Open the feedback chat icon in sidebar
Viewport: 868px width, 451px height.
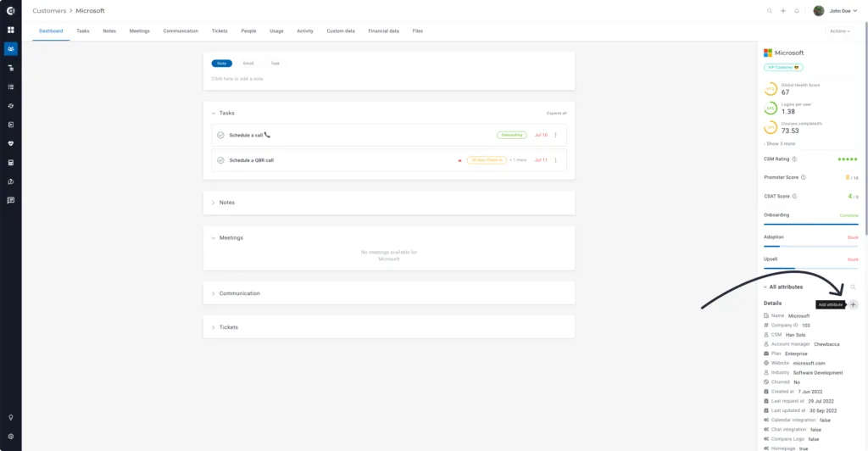click(10, 200)
